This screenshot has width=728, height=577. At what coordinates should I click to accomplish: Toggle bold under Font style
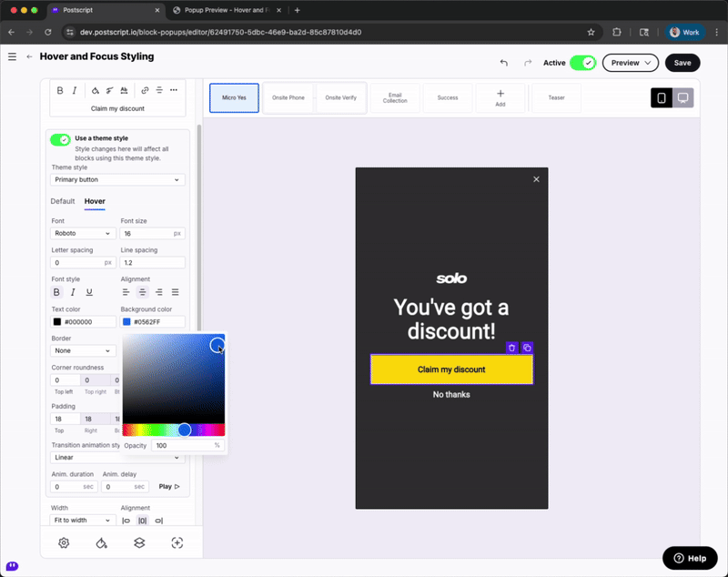pyautogui.click(x=56, y=292)
